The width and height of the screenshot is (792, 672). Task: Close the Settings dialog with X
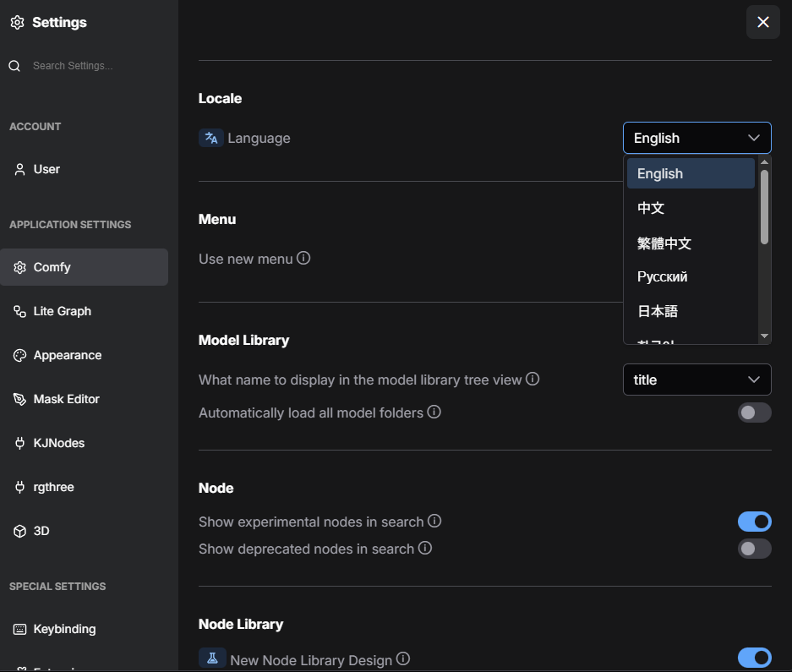pyautogui.click(x=762, y=22)
